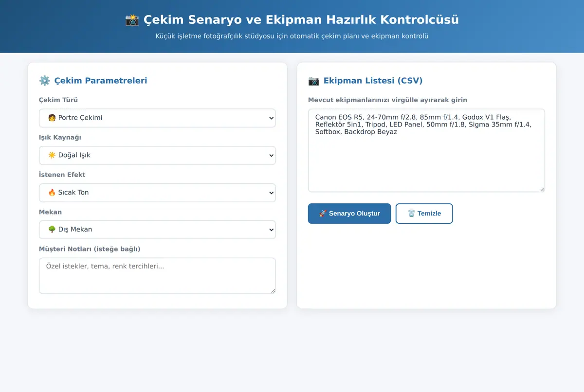
Task: Click the Müşteri Notları (isteğe bağlı) label
Action: 90,249
